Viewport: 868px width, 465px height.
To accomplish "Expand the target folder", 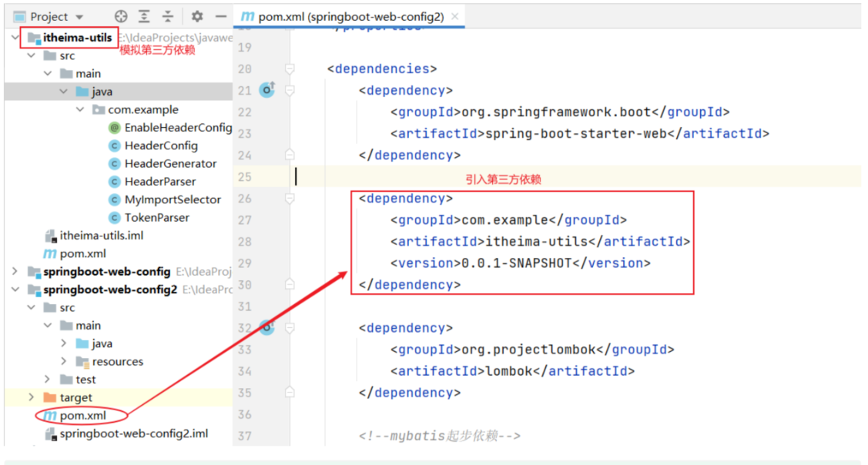I will 31,397.
